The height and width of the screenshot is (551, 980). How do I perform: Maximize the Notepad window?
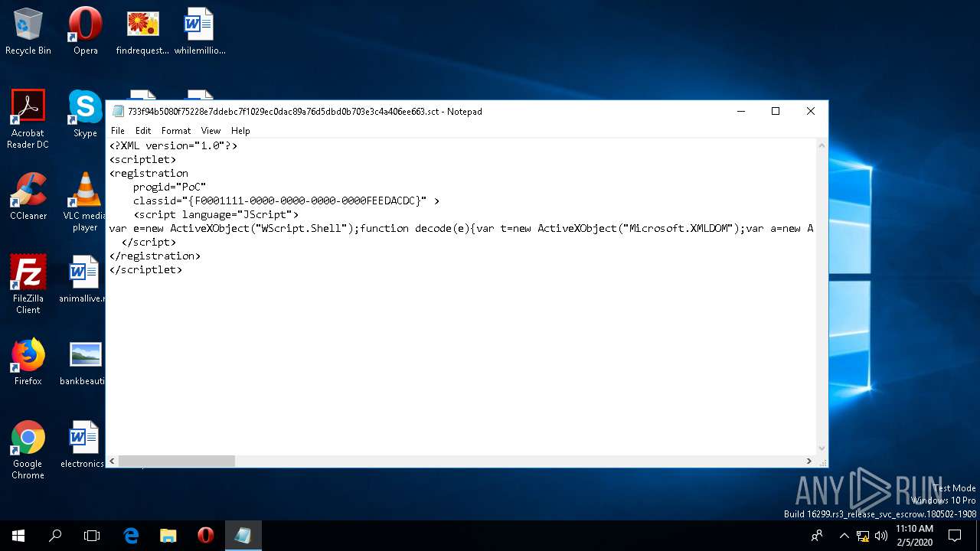[x=776, y=111]
